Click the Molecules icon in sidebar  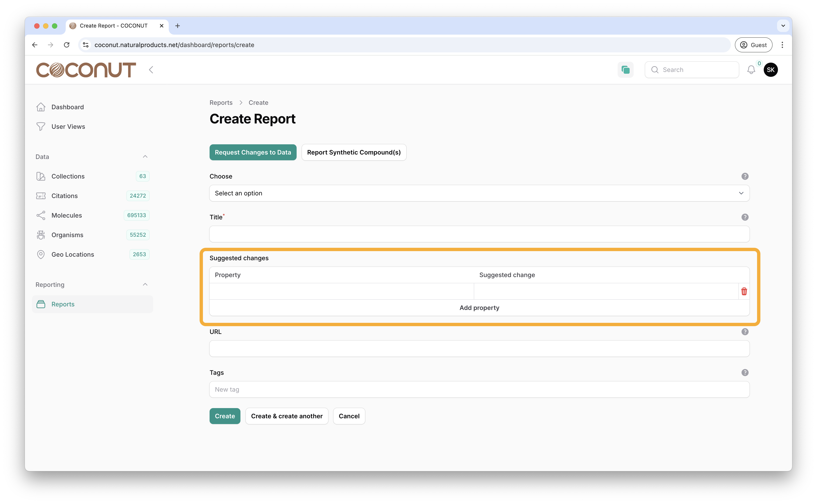coord(40,215)
